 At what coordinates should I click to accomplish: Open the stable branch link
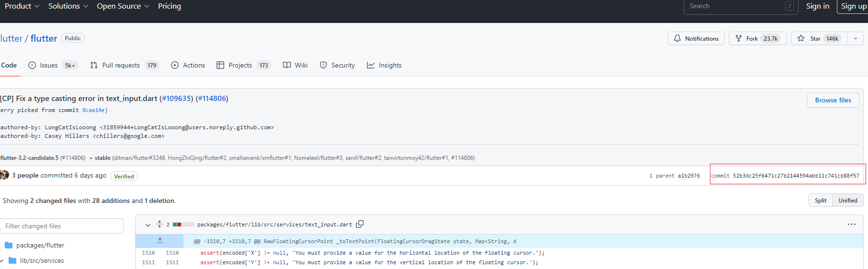click(103, 157)
